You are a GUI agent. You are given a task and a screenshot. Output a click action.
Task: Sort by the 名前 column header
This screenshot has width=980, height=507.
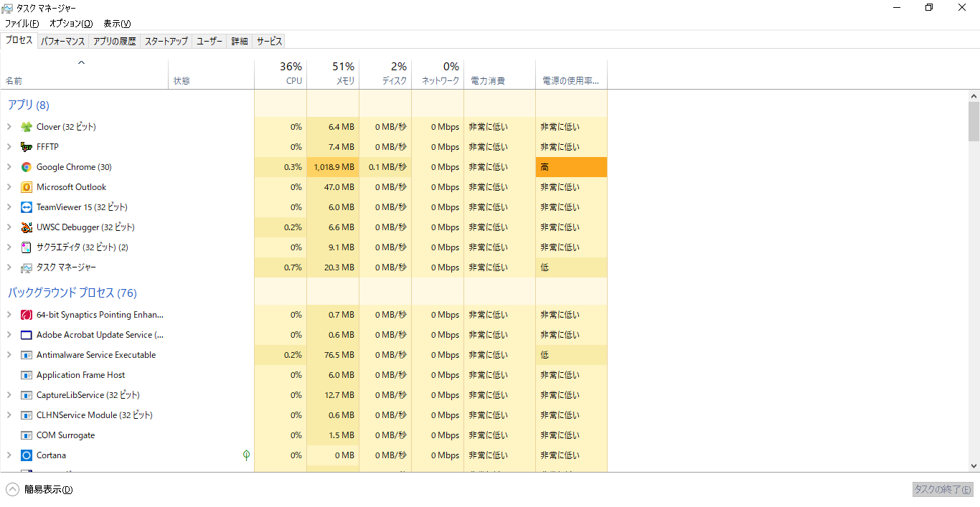tap(84, 74)
